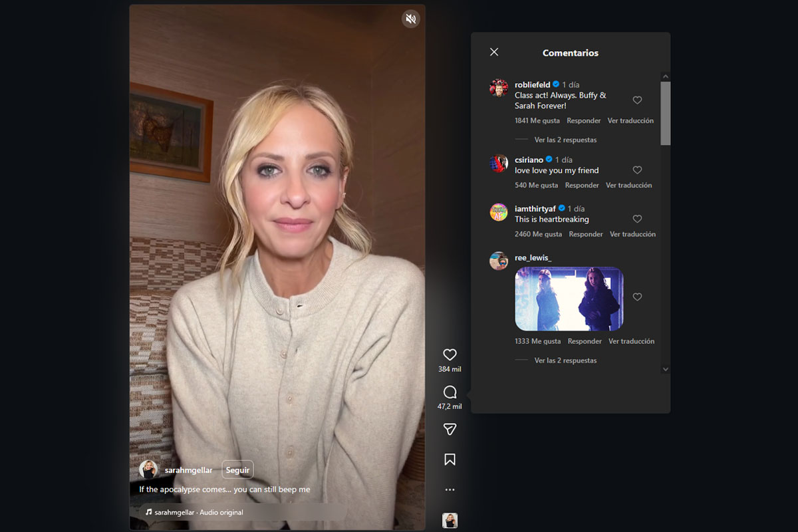Reply to the iamthirtyaf comment
Image resolution: width=798 pixels, height=532 pixels.
(x=586, y=234)
